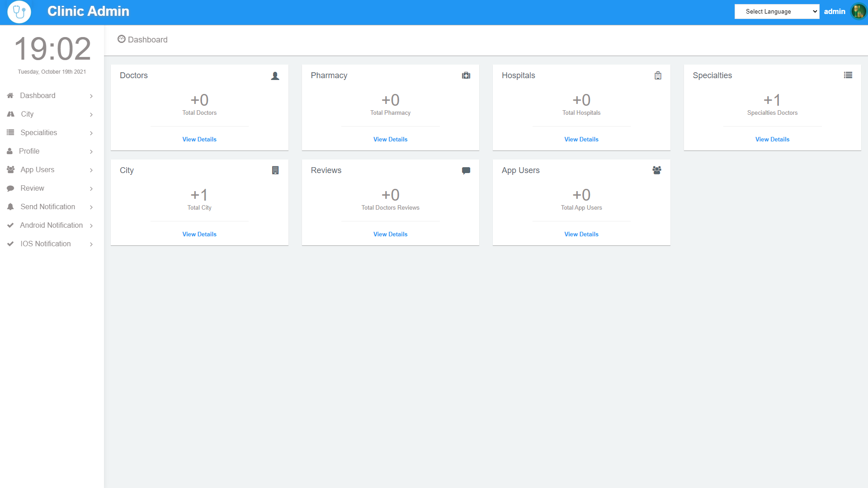Click the list icon on Specialties card
The height and width of the screenshot is (488, 868).
(848, 75)
